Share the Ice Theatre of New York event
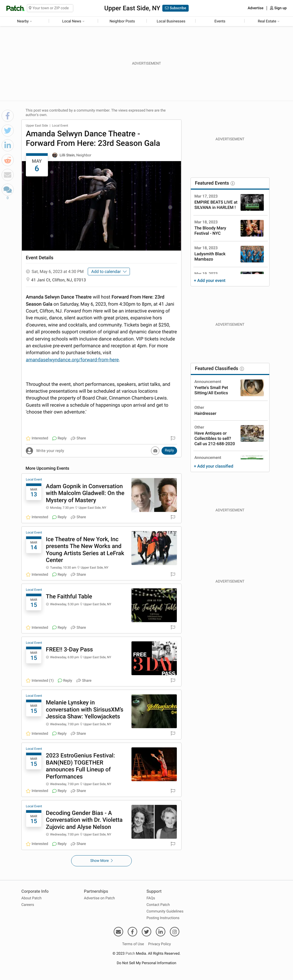 pos(78,574)
